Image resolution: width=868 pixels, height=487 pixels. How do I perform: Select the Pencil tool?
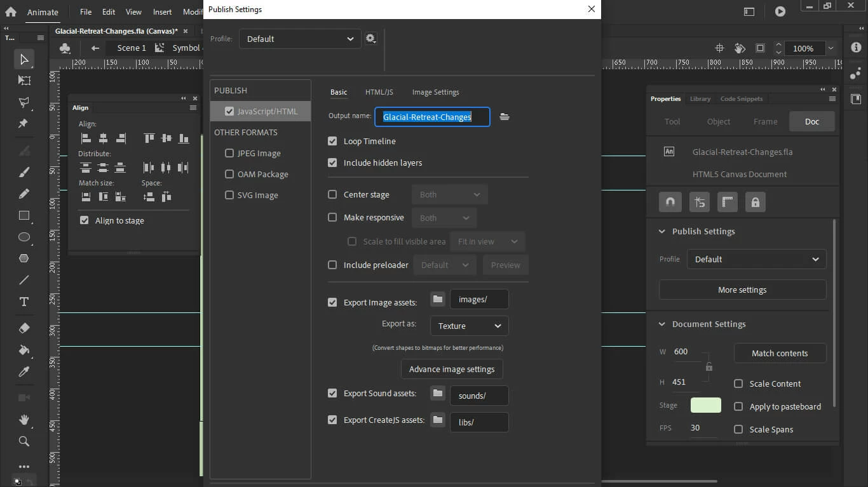point(24,194)
